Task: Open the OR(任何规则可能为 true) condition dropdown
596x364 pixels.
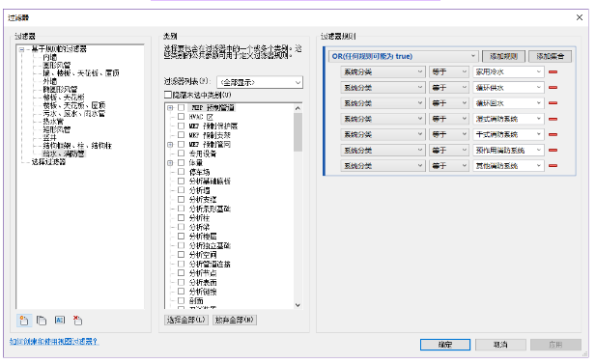Action: 403,56
